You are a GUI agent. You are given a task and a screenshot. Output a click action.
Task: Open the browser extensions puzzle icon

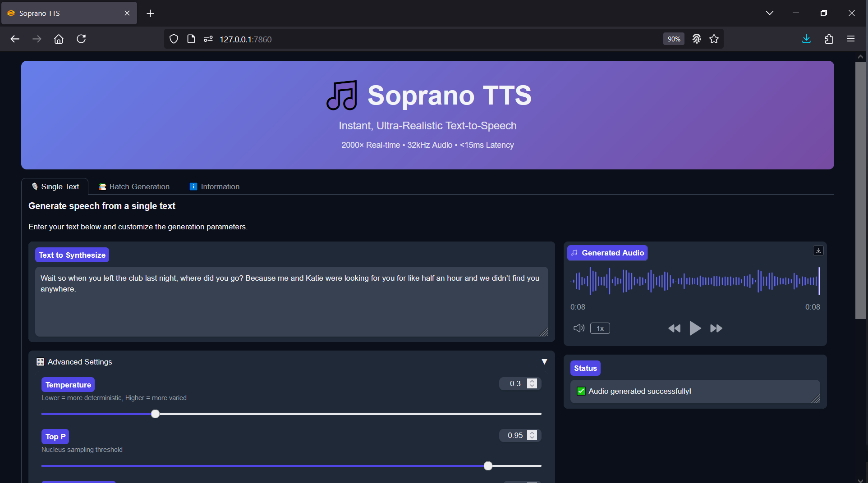[829, 39]
